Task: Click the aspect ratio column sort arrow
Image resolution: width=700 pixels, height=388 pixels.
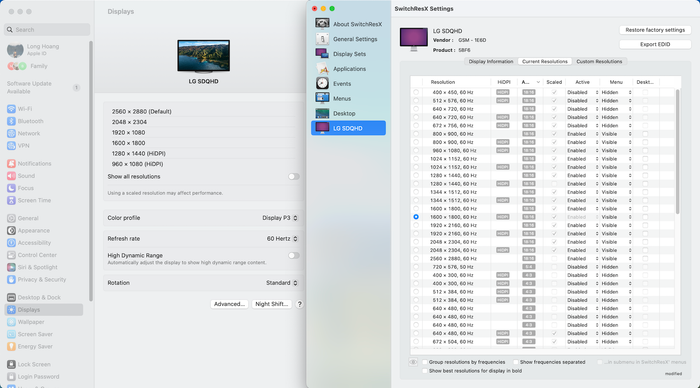Action: [x=538, y=82]
